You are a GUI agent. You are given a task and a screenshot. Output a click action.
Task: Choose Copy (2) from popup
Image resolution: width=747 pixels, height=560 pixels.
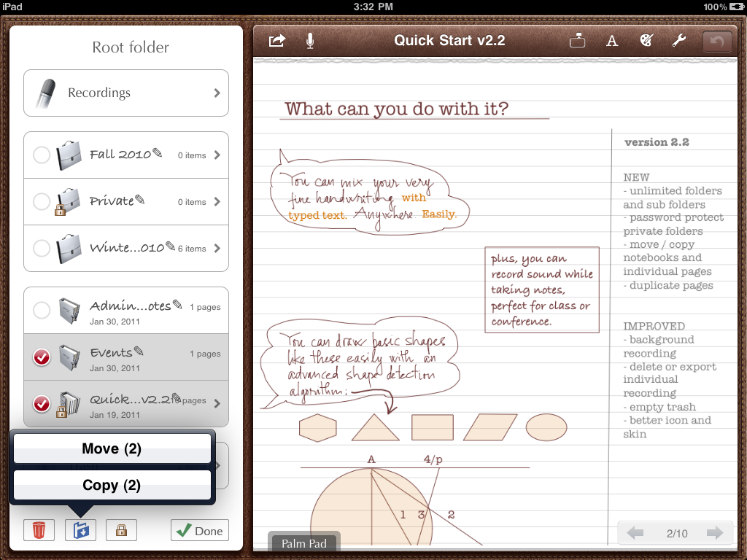click(112, 485)
